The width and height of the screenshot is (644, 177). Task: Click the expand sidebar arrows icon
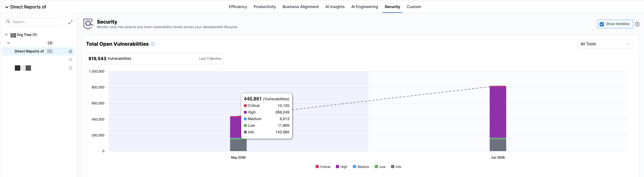[x=70, y=22]
